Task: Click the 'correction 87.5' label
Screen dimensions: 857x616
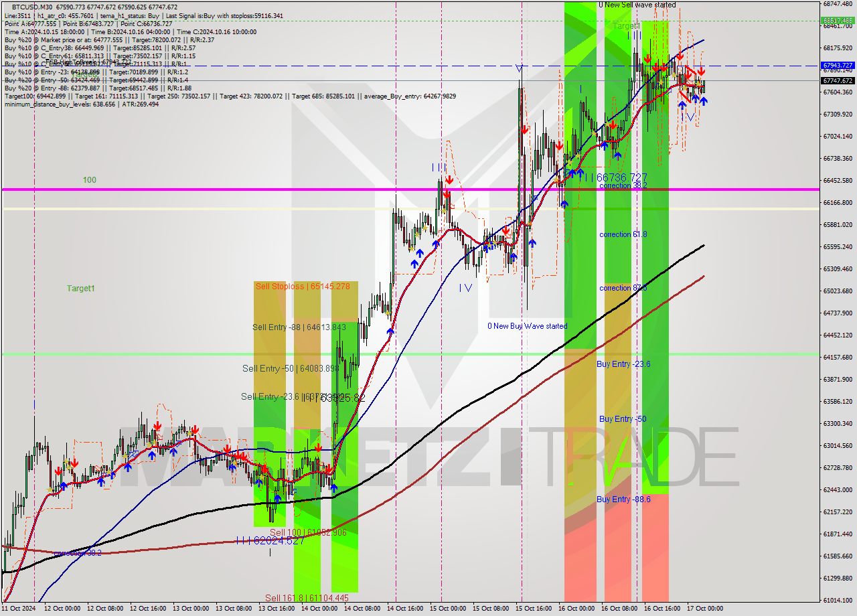Action: click(x=623, y=288)
